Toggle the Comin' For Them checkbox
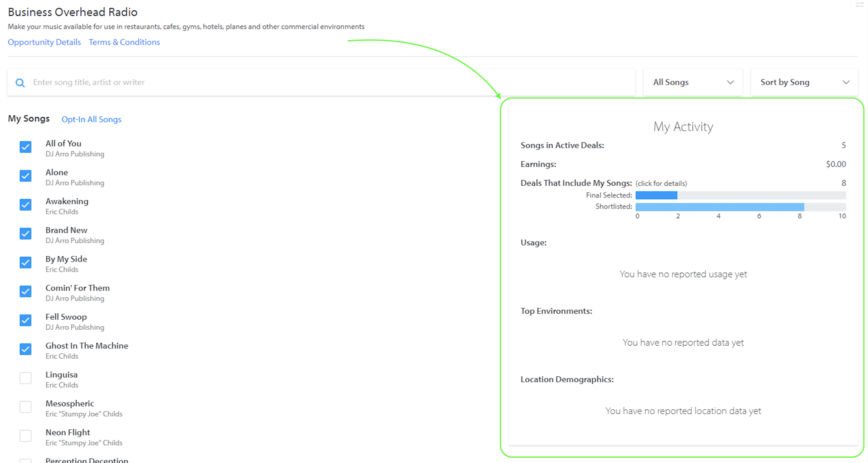 26,292
